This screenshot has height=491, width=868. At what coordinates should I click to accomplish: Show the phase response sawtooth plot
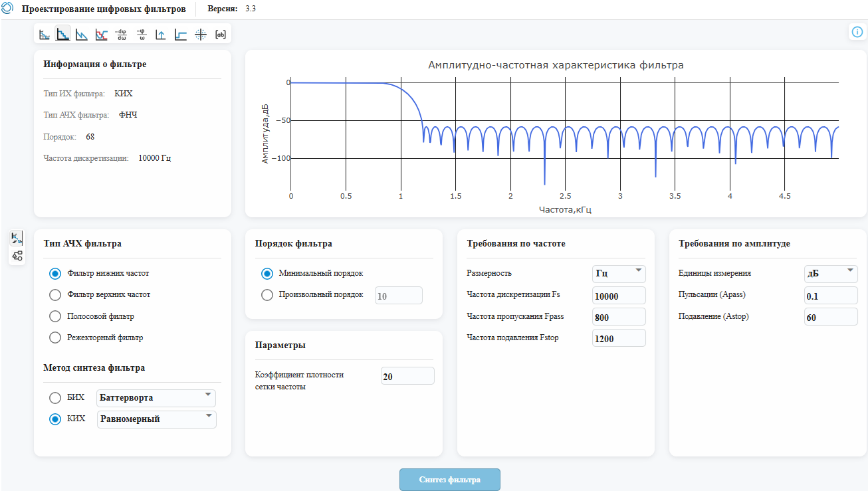(82, 35)
